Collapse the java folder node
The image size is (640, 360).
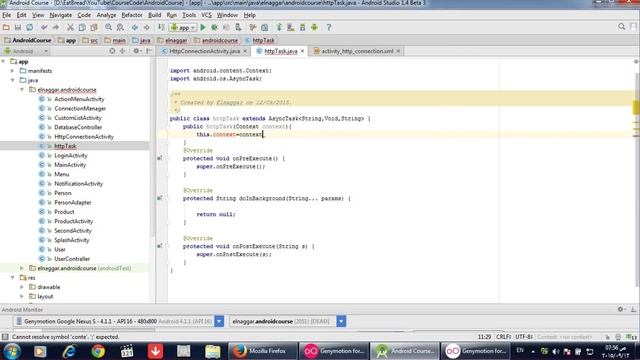pyautogui.click(x=13, y=80)
